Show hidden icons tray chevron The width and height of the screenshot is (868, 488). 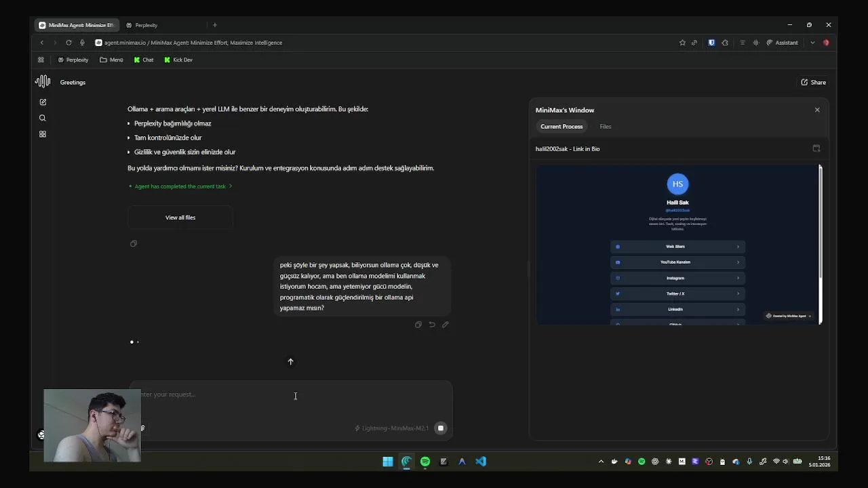[601, 462]
